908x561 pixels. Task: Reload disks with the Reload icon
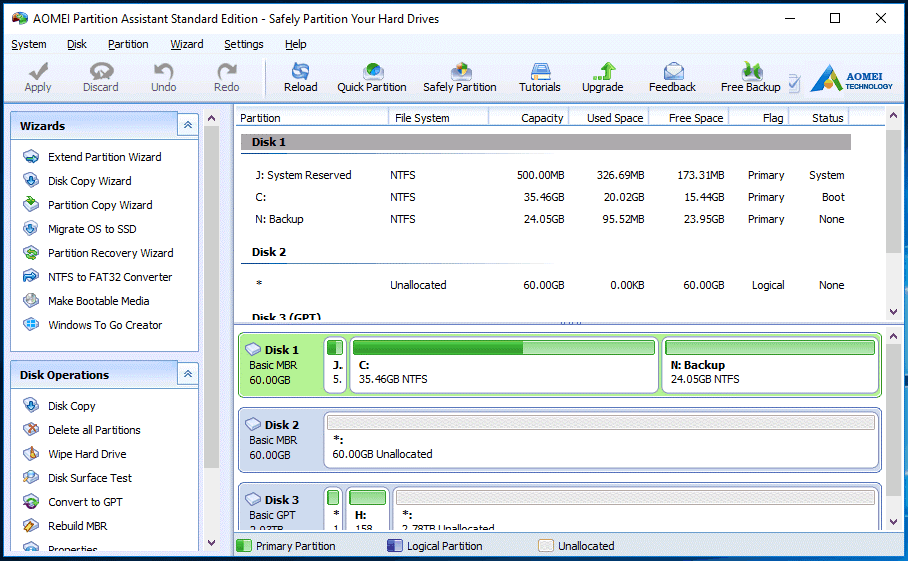tap(301, 71)
